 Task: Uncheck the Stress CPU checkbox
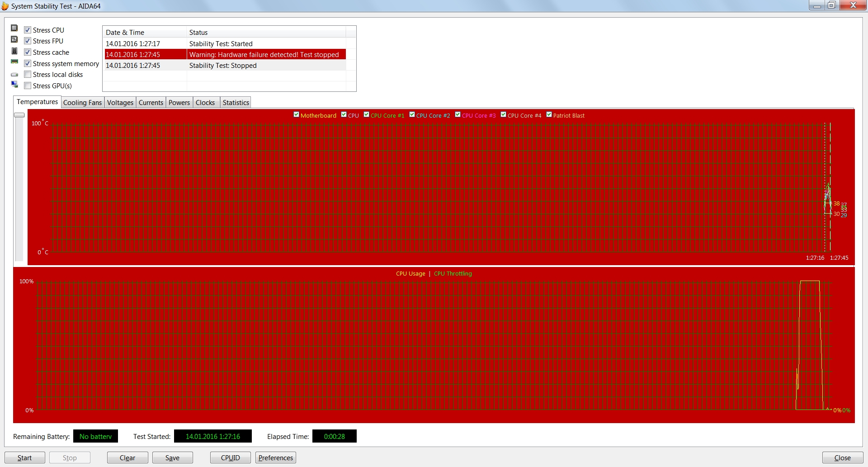pyautogui.click(x=28, y=30)
